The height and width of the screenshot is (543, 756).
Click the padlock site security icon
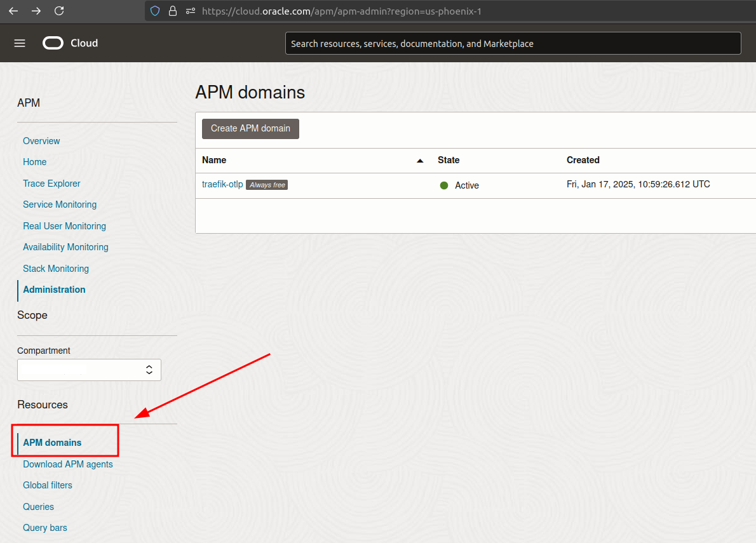coord(172,11)
